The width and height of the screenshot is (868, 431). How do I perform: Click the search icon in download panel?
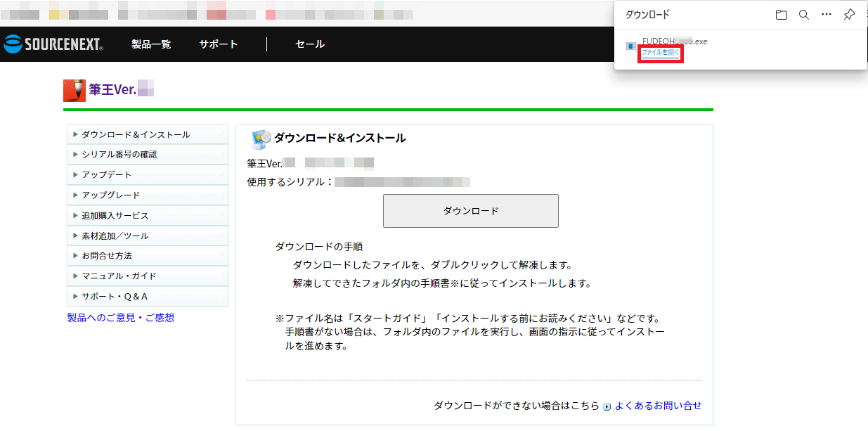804,15
